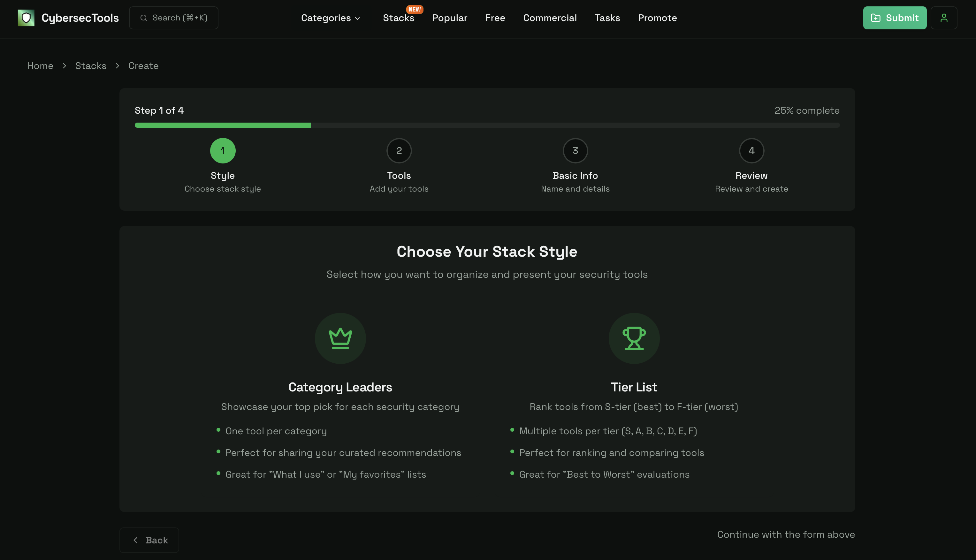This screenshot has width=976, height=560.
Task: Click the back chevron icon on Back button
Action: point(135,540)
